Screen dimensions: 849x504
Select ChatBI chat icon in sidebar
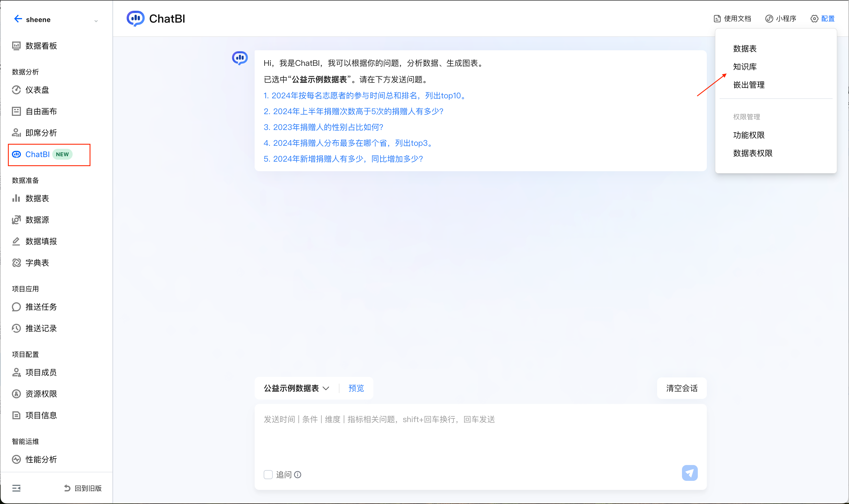coord(16,155)
